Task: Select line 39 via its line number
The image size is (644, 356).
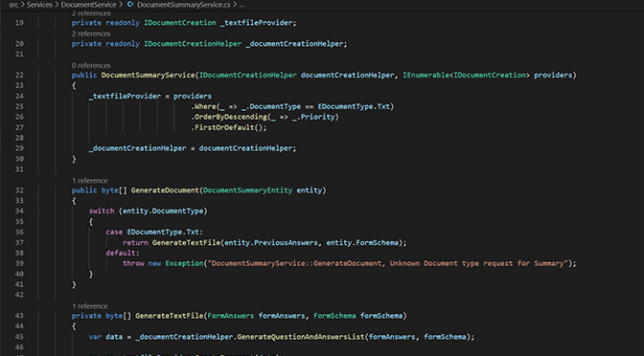Action: pyautogui.click(x=19, y=263)
